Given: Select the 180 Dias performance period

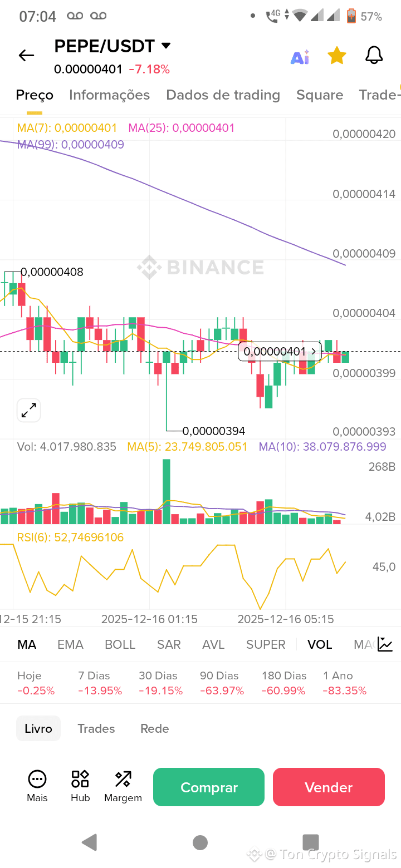Looking at the screenshot, I should 284,683.
